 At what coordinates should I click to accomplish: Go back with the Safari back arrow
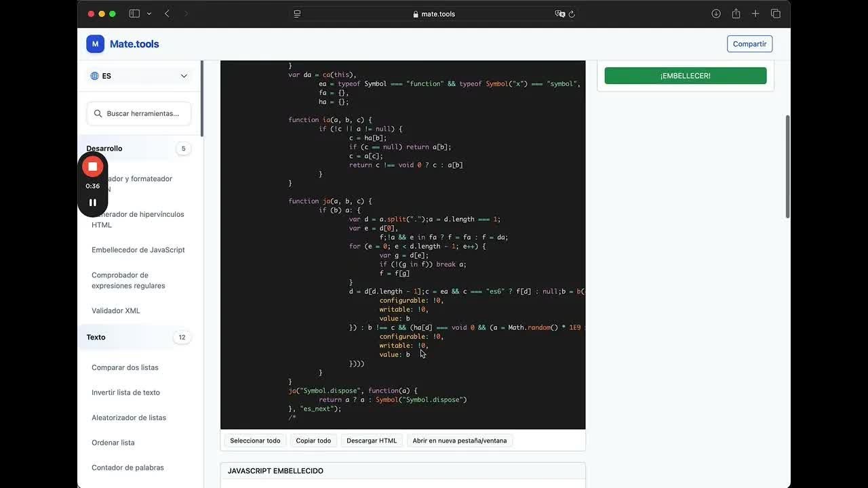pos(167,14)
